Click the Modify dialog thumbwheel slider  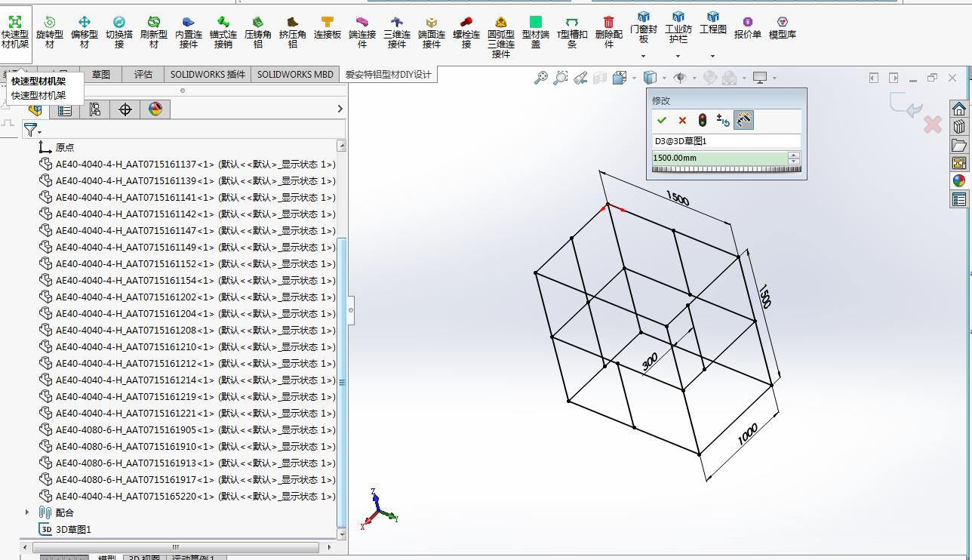726,169
